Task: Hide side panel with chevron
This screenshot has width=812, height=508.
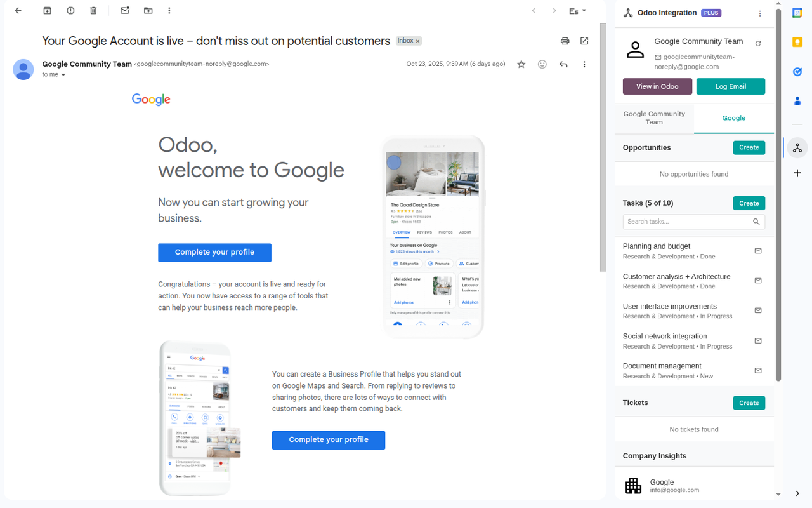Action: pyautogui.click(x=797, y=493)
